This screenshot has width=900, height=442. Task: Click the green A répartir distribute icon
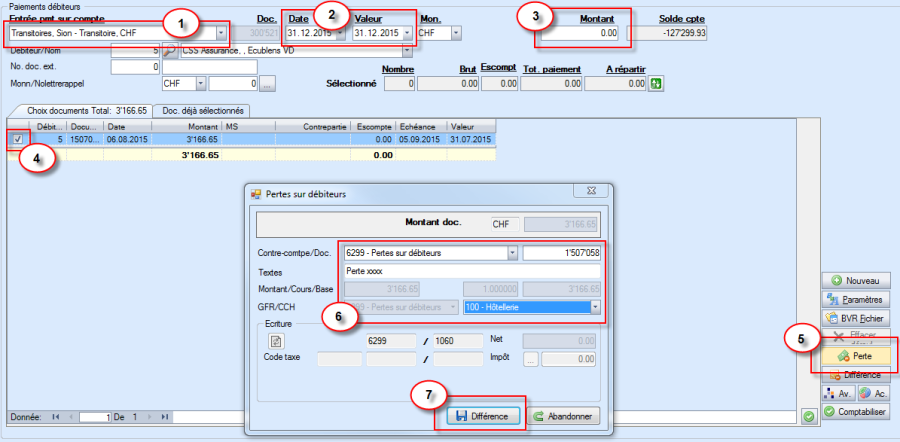click(657, 85)
